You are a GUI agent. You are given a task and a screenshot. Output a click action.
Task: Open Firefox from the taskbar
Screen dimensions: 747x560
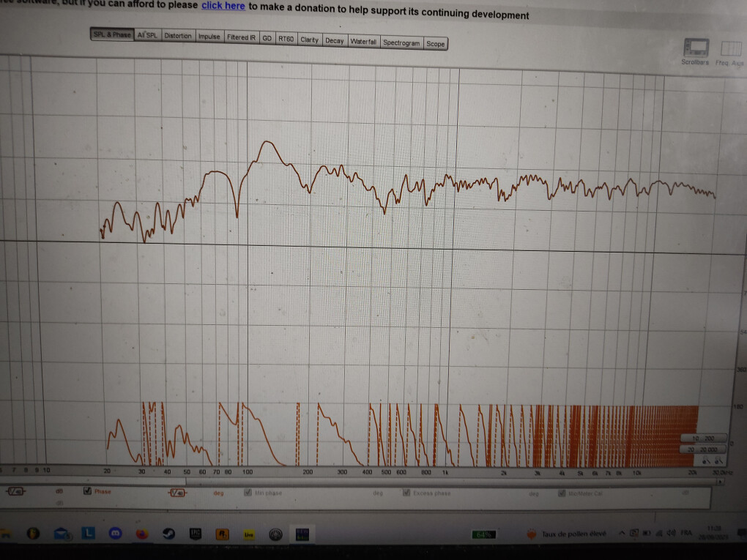(x=141, y=534)
